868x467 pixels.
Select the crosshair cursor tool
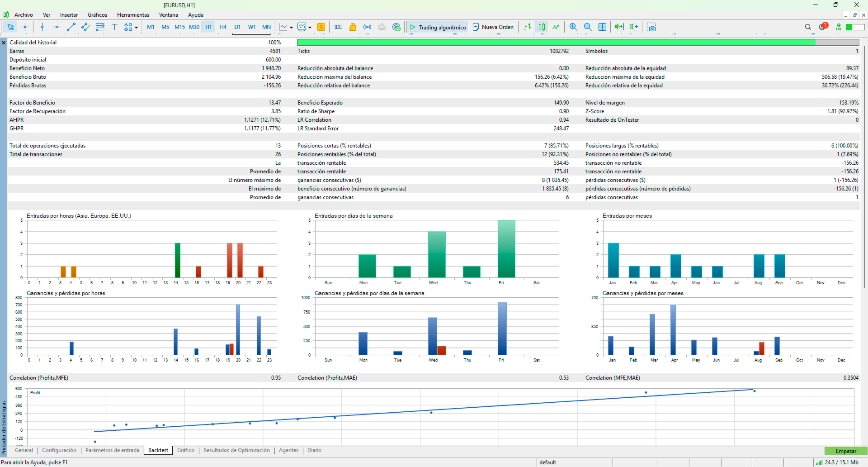pyautogui.click(x=25, y=27)
